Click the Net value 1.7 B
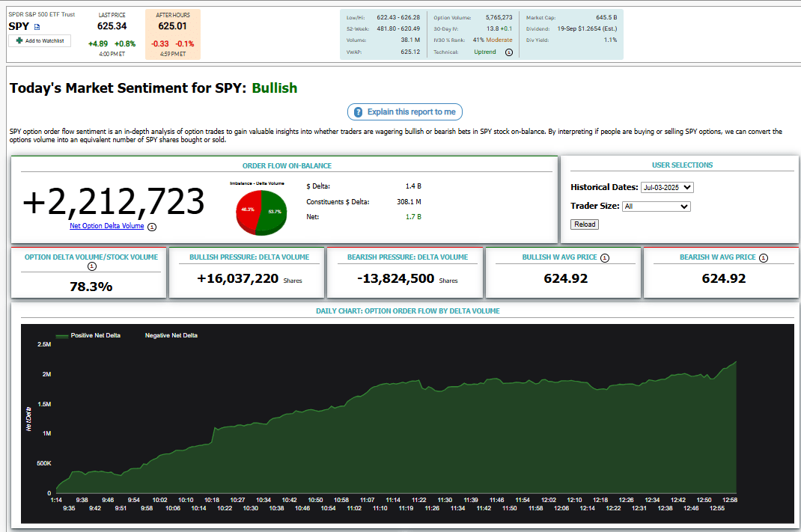Screen dimensions: 801x532 point(413,217)
